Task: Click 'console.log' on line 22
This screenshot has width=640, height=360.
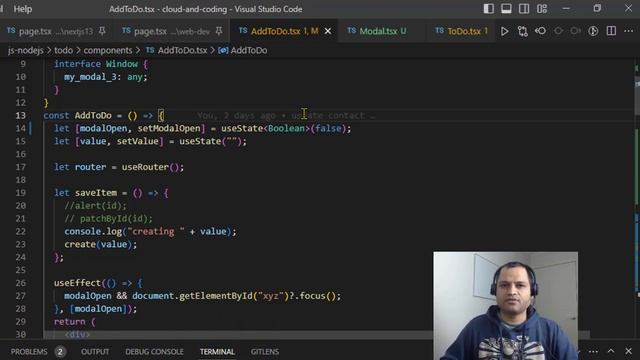Action: tap(93, 231)
